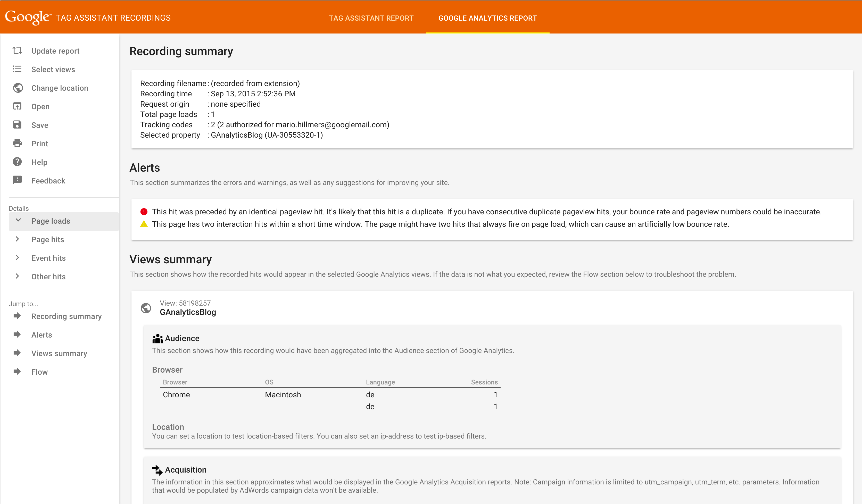Click the arrow icon beside Alerts
This screenshot has width=862, height=504.
pos(17,334)
